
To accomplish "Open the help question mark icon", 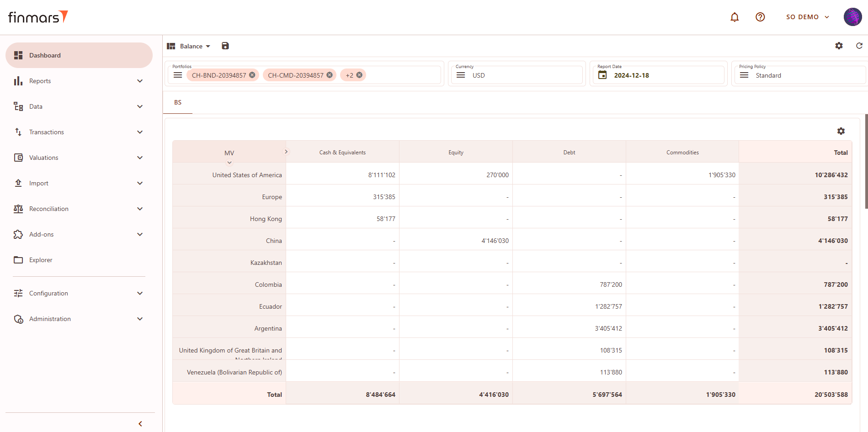I will pyautogui.click(x=760, y=17).
